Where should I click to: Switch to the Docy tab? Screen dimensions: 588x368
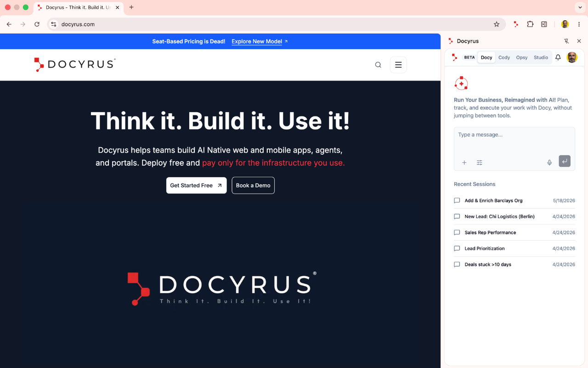click(486, 57)
